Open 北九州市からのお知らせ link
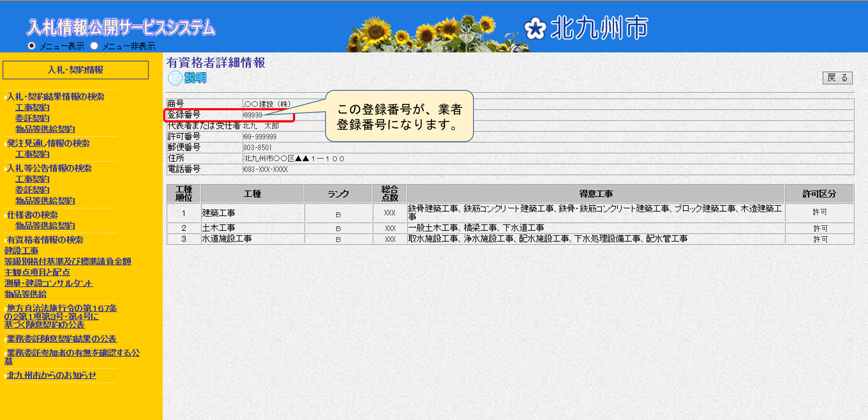868x420 pixels. (x=51, y=375)
